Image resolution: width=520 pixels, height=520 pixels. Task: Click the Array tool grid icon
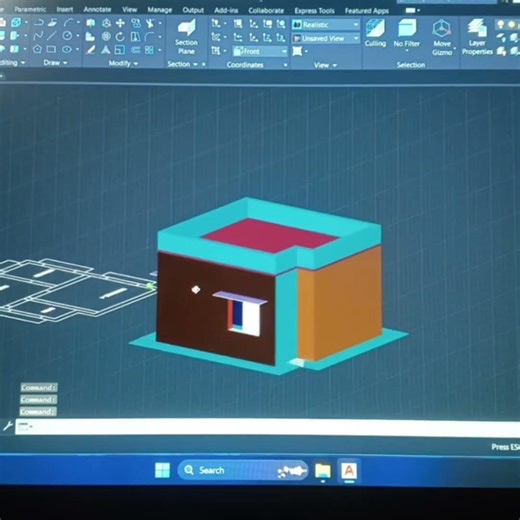click(149, 50)
